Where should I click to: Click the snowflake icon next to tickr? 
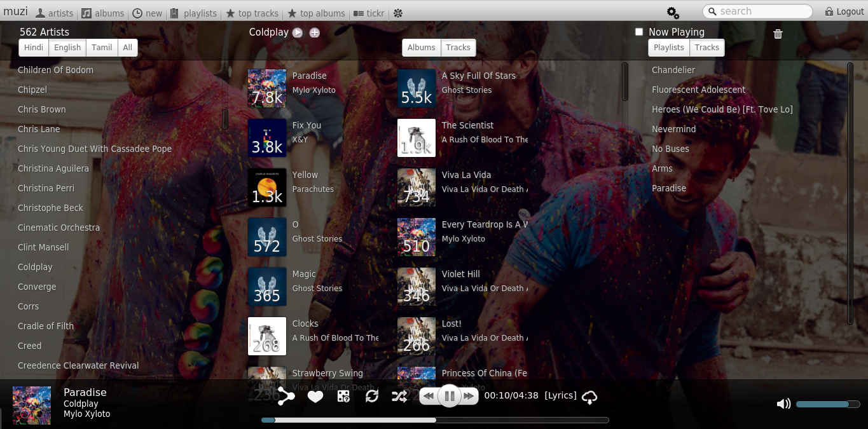coord(398,13)
